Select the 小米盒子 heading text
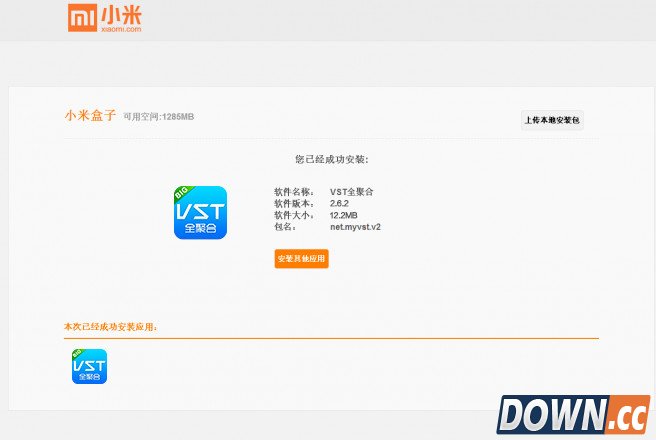Viewport: 656px width, 440px height. coord(90,115)
